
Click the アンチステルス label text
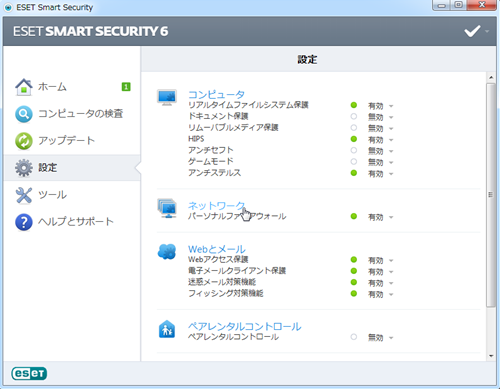tap(214, 173)
